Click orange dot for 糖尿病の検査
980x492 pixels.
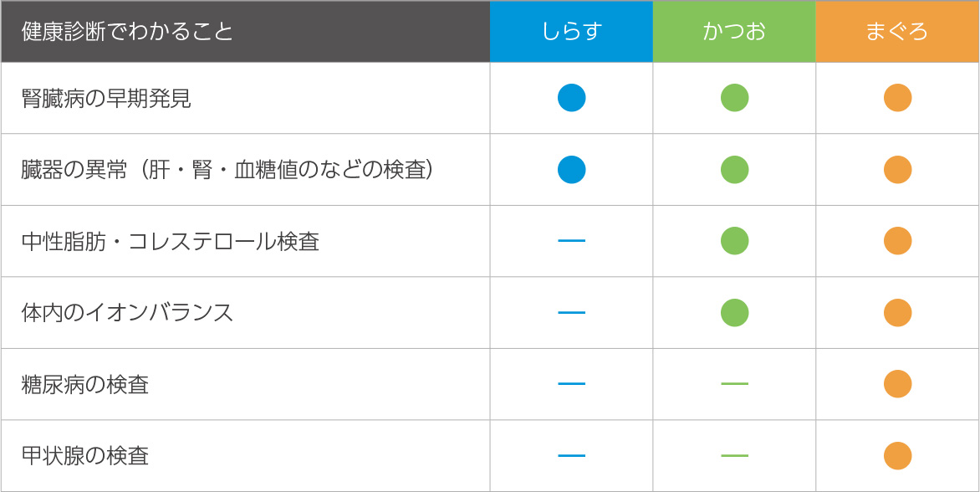[x=897, y=384]
